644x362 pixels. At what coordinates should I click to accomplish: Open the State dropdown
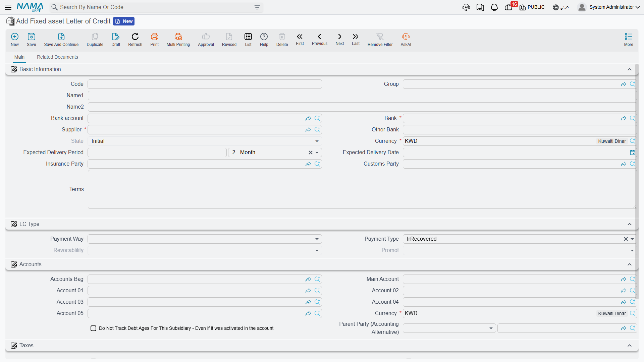click(317, 141)
